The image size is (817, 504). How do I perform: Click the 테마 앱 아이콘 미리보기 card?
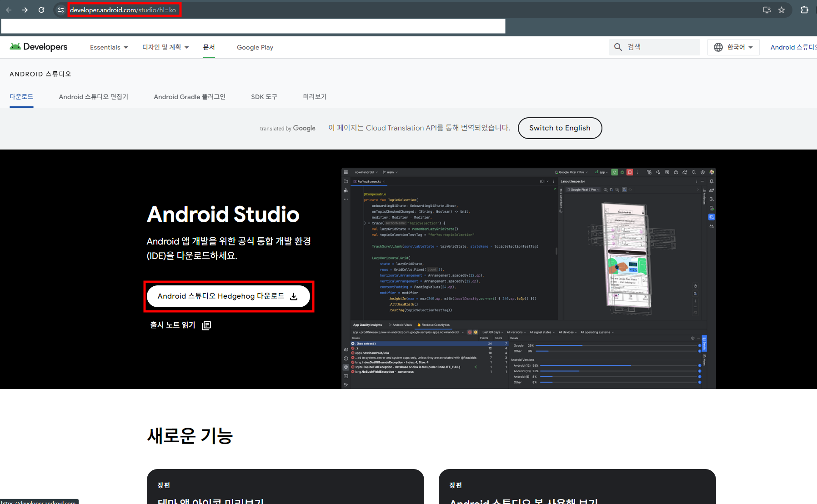click(x=286, y=486)
